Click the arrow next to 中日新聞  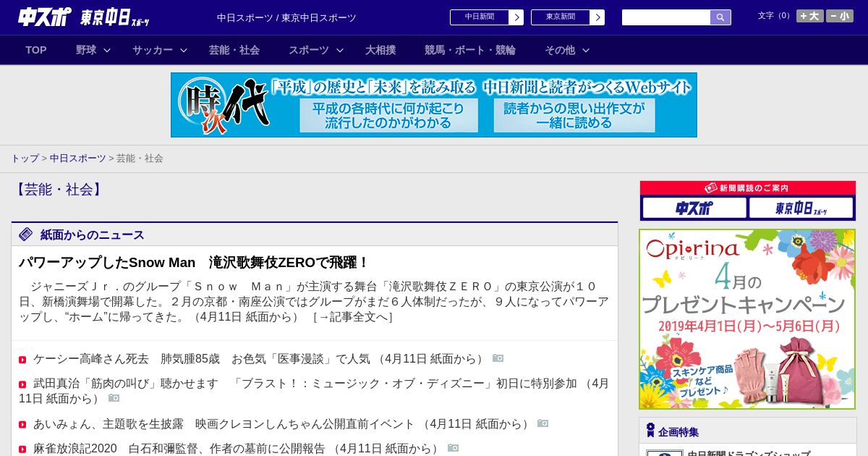(x=516, y=17)
